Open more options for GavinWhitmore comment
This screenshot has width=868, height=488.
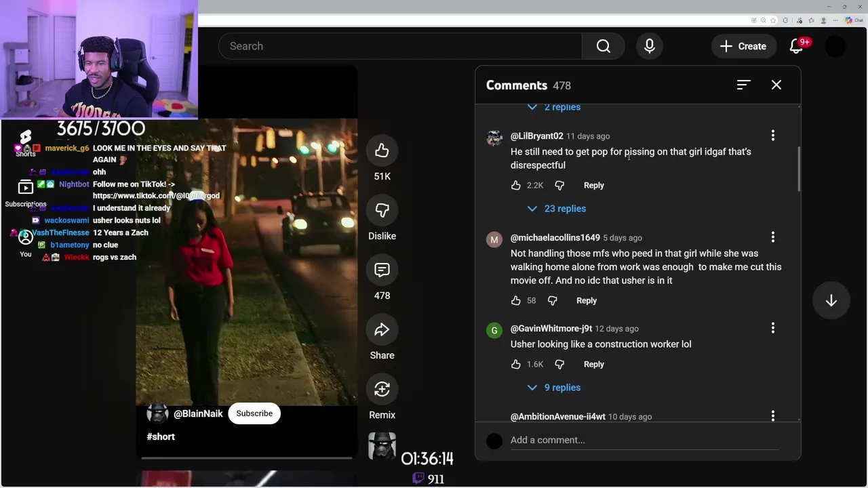pyautogui.click(x=772, y=328)
